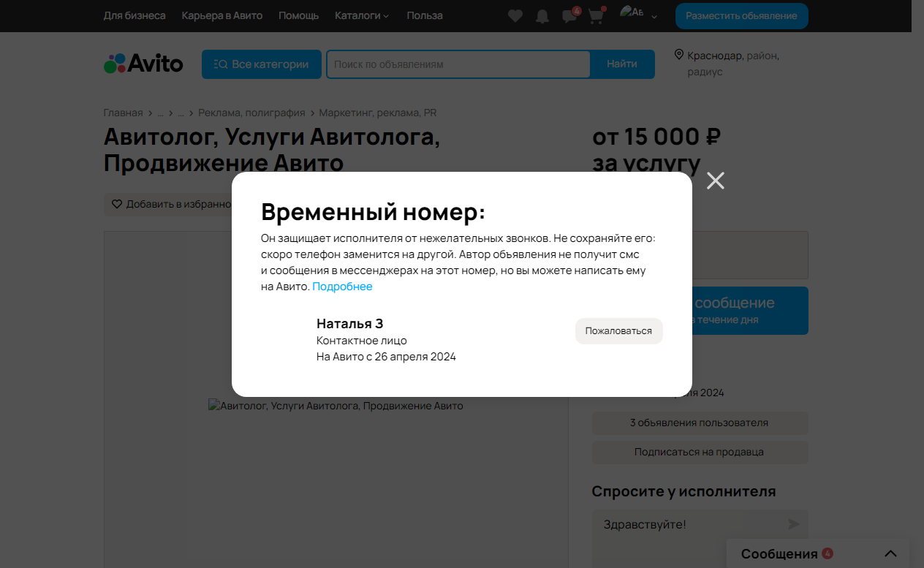The width and height of the screenshot is (924, 568).
Task: Open the Польза menu item
Action: [x=425, y=15]
